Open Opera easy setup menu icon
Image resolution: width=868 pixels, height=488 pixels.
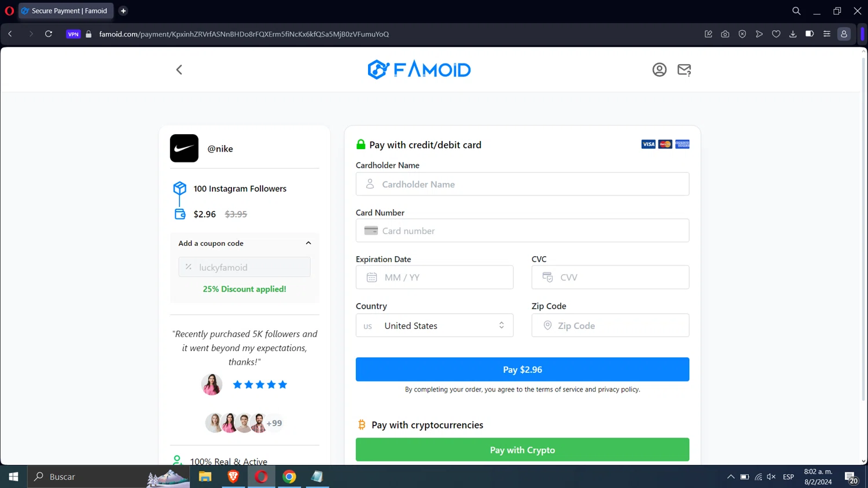tap(827, 34)
